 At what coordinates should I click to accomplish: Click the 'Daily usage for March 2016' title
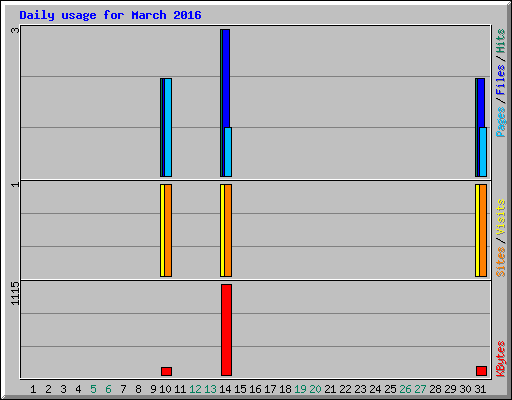click(110, 15)
